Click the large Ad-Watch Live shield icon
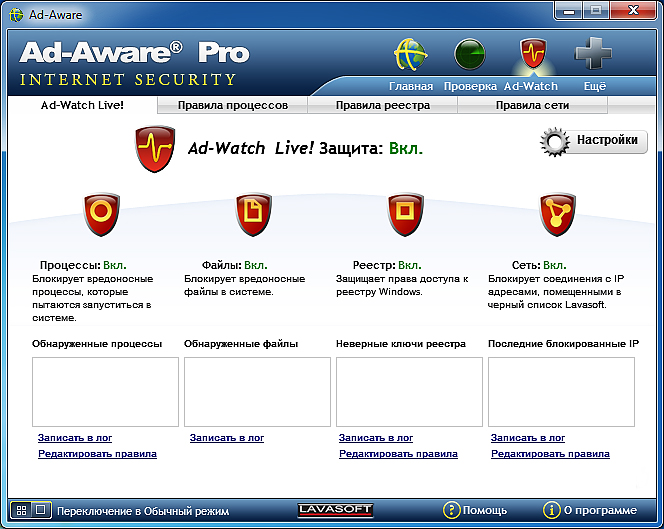Image resolution: width=664 pixels, height=529 pixels. pyautogui.click(x=155, y=148)
